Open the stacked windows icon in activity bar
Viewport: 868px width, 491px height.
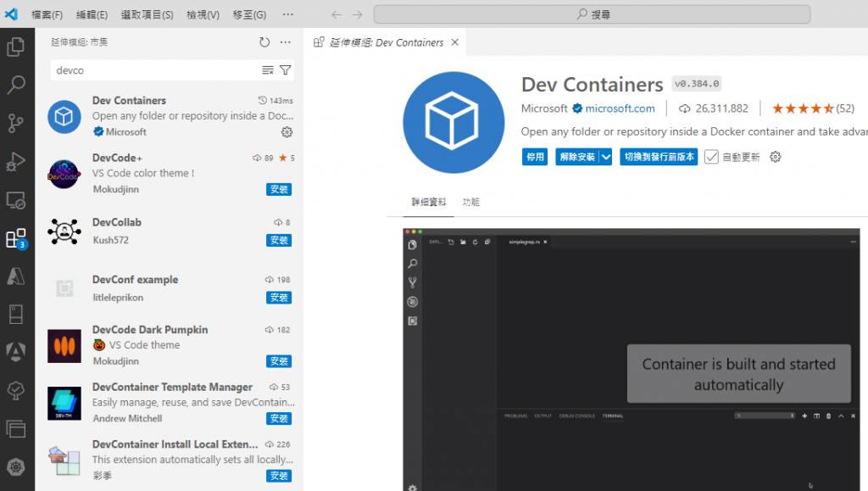(x=15, y=429)
